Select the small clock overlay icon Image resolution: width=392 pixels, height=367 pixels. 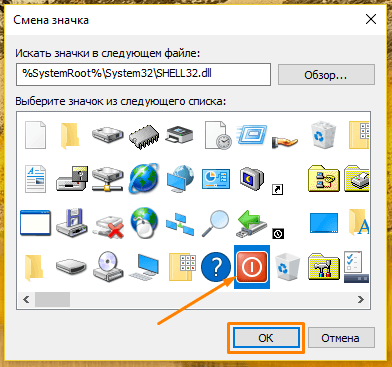click(278, 234)
